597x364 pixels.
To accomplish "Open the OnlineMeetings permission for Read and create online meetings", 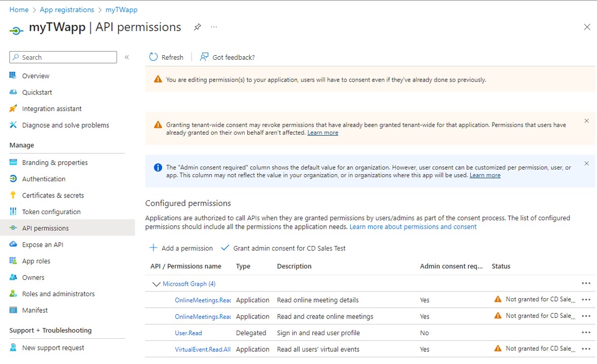I will click(203, 316).
